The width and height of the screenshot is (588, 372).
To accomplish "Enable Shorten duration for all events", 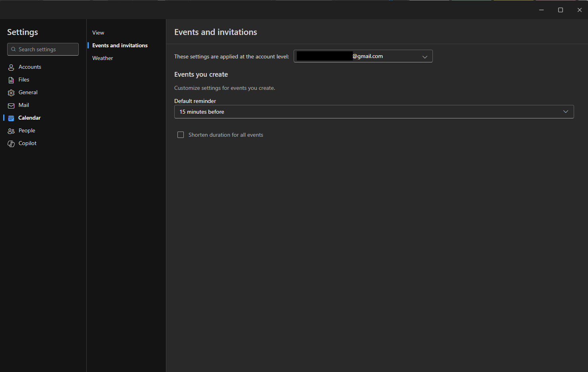I will pos(181,135).
